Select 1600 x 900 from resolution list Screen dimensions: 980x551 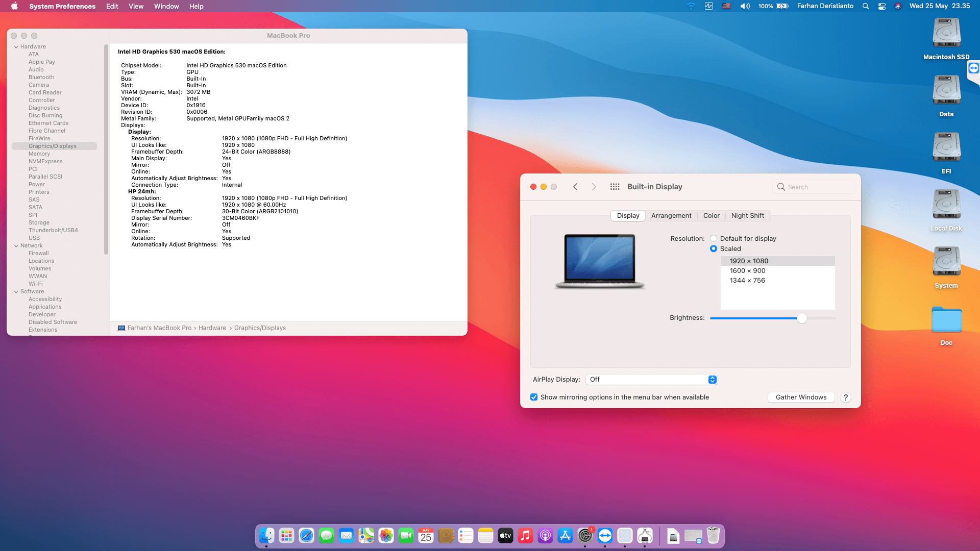(747, 270)
